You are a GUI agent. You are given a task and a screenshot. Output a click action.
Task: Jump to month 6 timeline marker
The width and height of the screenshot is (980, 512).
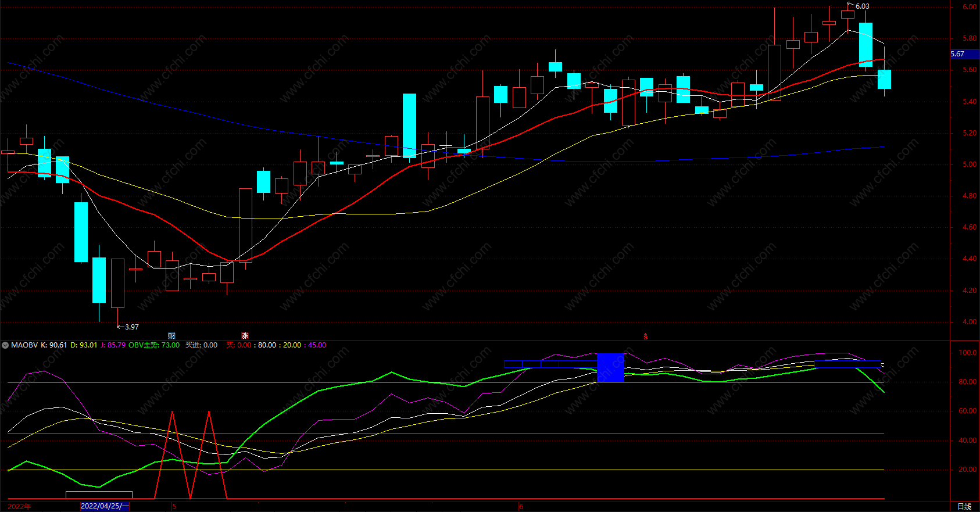tap(521, 507)
